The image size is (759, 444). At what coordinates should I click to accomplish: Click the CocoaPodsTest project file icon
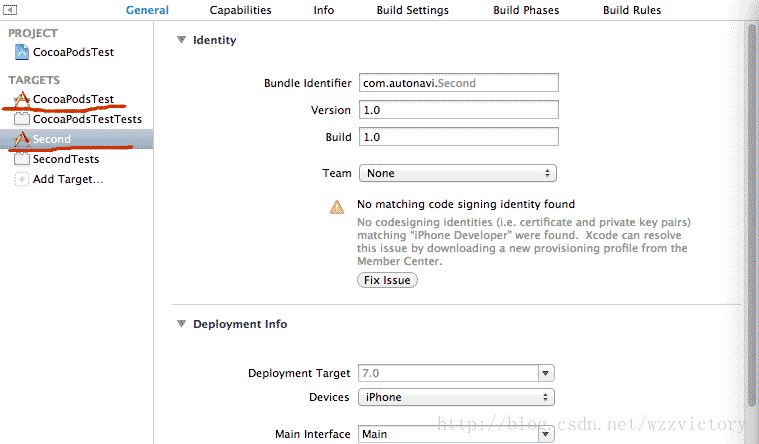click(22, 52)
